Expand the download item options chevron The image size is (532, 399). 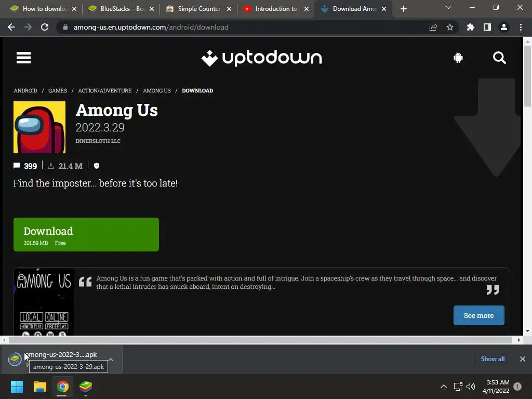point(111,360)
